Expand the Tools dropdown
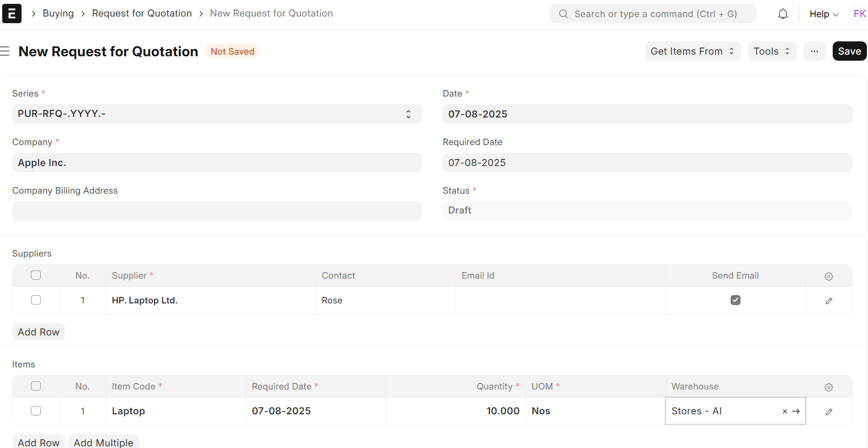The height and width of the screenshot is (448, 868). [771, 51]
